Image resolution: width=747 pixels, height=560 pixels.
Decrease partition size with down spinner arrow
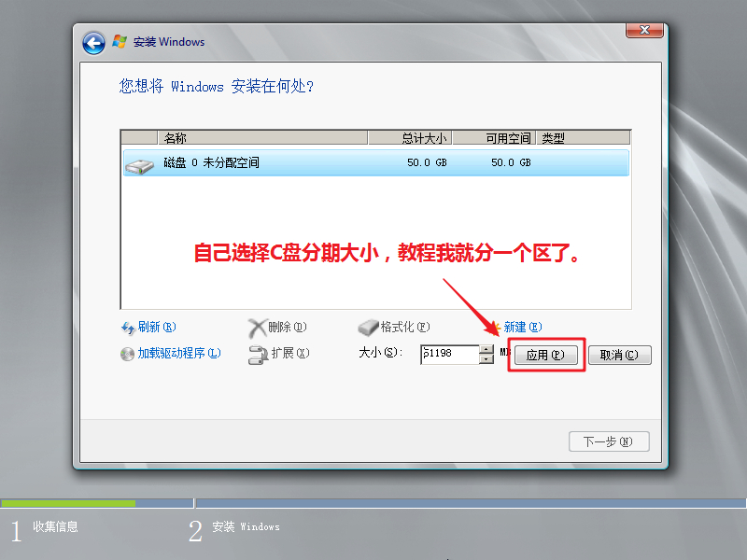(486, 359)
